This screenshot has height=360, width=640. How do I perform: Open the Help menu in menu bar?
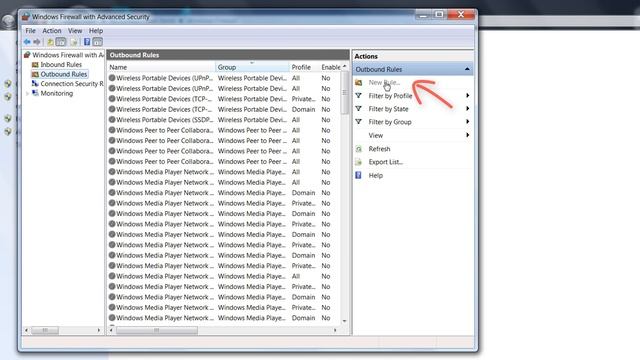[x=96, y=31]
